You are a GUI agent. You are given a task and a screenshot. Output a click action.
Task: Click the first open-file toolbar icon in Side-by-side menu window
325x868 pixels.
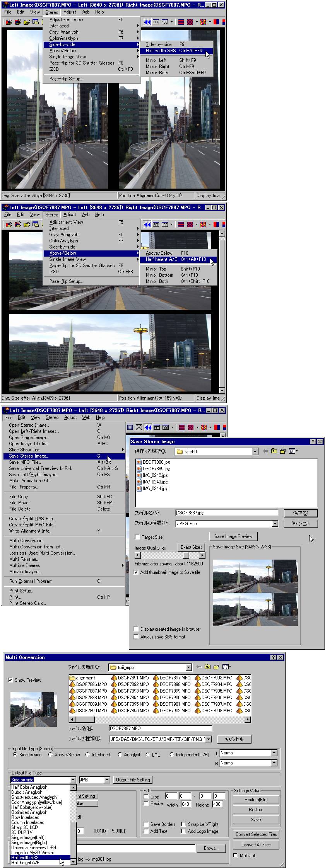[x=9, y=22]
